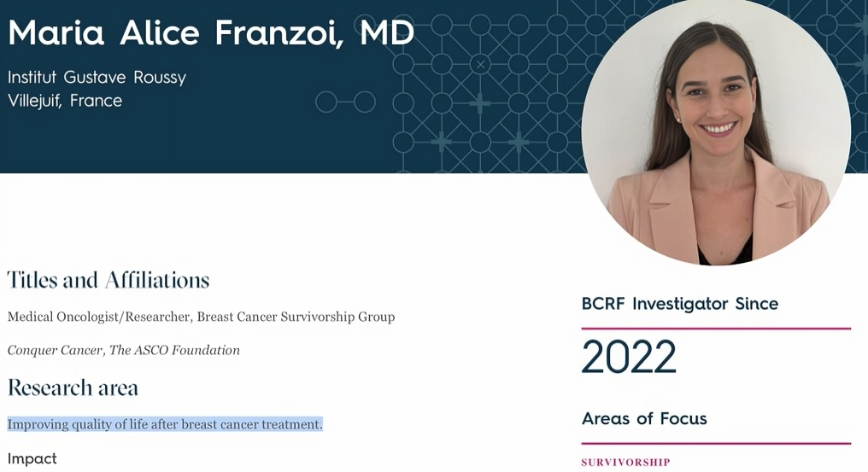The height and width of the screenshot is (472, 868).
Task: Click the Breast Cancer Survivorship Group text
Action: [296, 317]
